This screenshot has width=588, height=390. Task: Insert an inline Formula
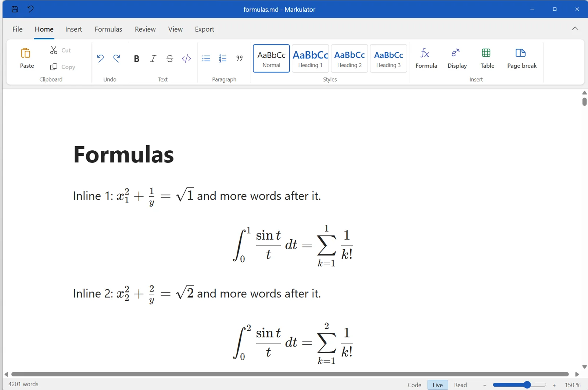[x=426, y=58]
